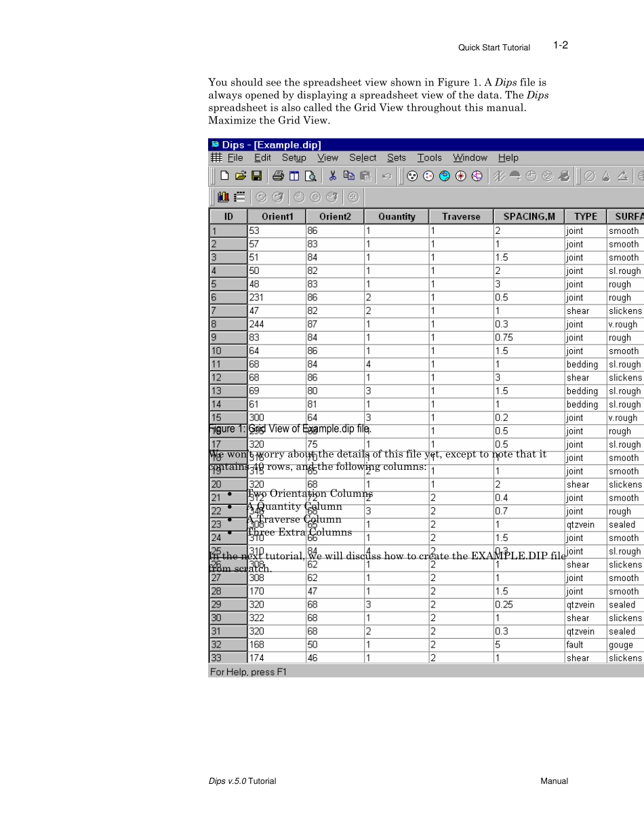Click the Orient2 cell 87 in row 8
Screen dimensions: 644x834
click(335, 325)
